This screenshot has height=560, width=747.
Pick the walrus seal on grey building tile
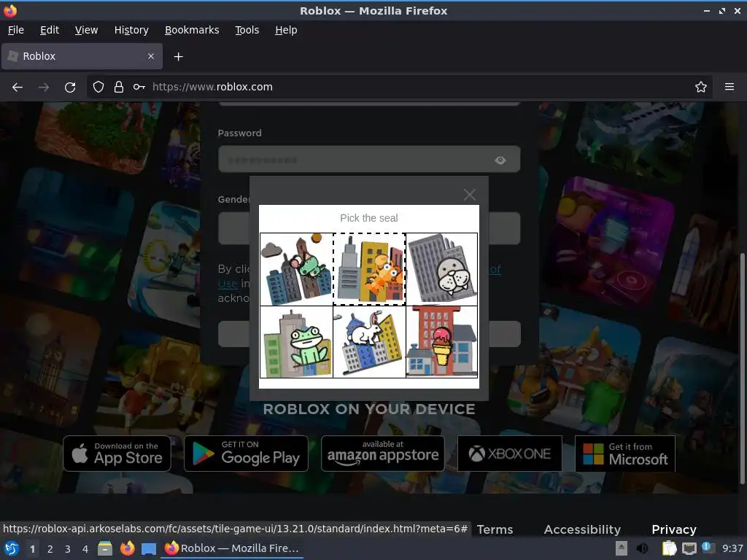click(x=441, y=270)
